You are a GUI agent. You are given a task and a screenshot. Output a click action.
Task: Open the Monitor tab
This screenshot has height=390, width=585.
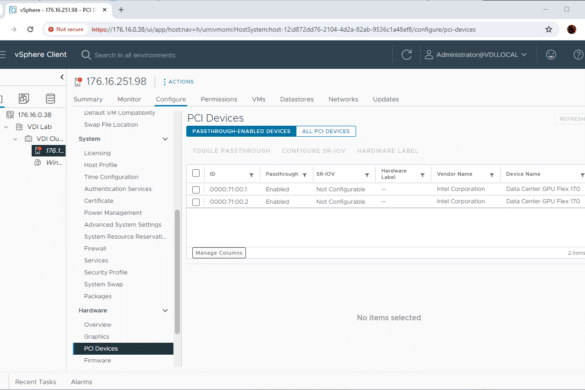coord(129,99)
